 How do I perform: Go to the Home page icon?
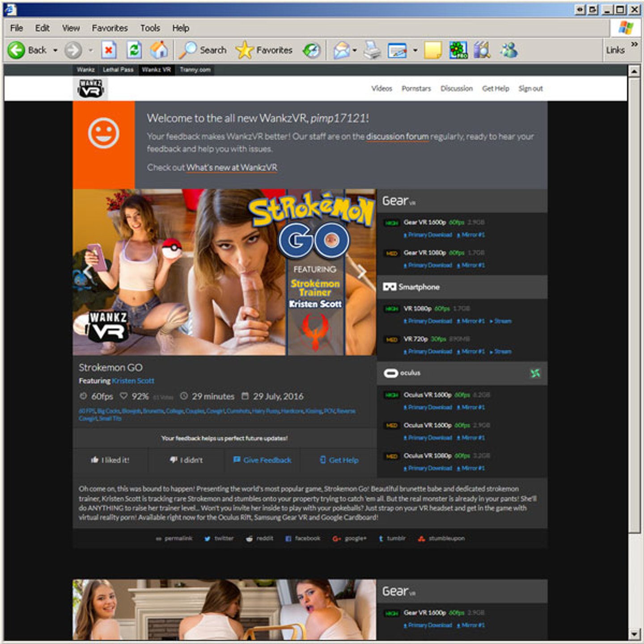point(159,50)
